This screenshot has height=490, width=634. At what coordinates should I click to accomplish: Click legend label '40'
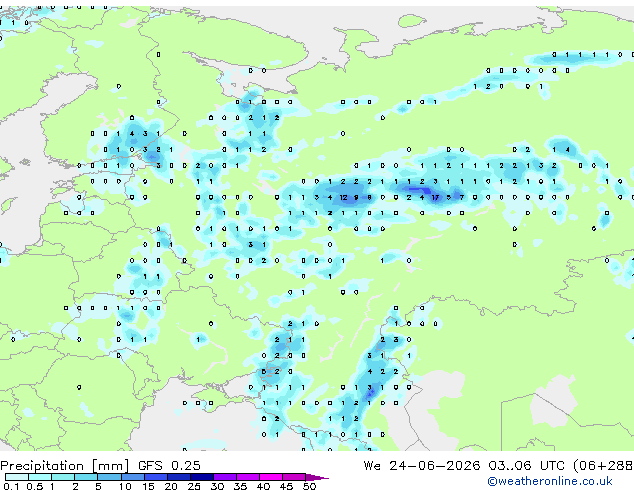coord(263,486)
